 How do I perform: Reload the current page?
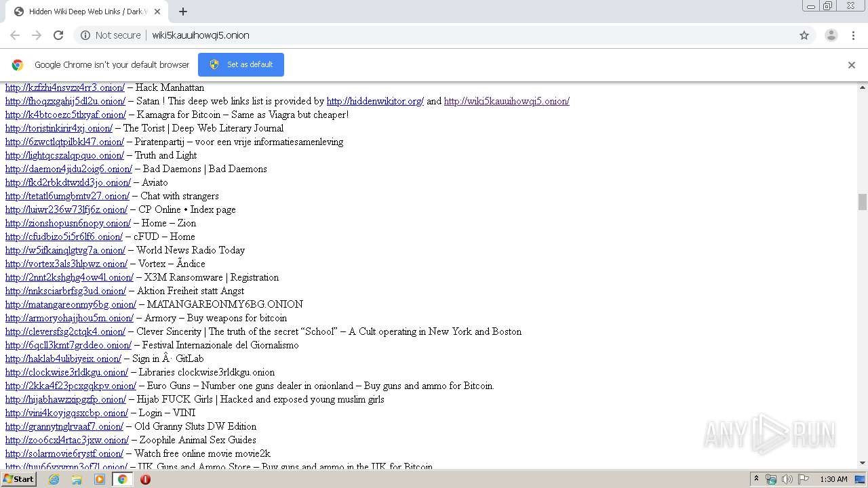tap(58, 35)
